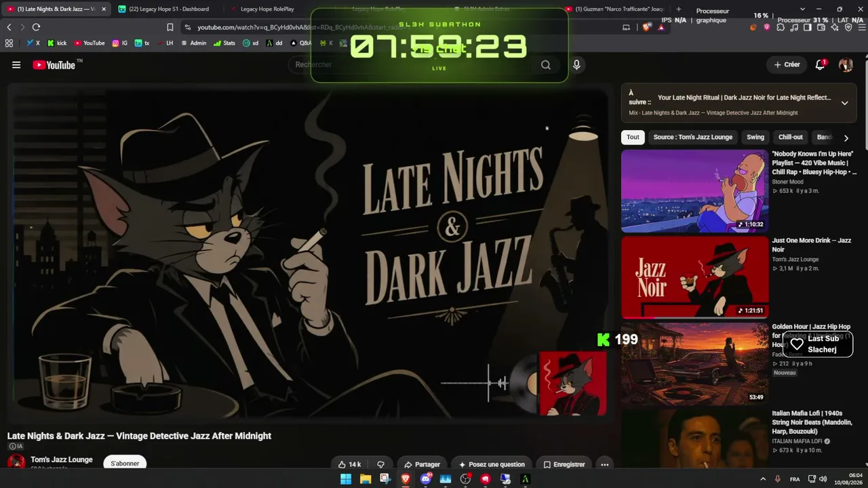Image resolution: width=868 pixels, height=488 pixels.
Task: Open more actions under the video
Action: coord(604,464)
